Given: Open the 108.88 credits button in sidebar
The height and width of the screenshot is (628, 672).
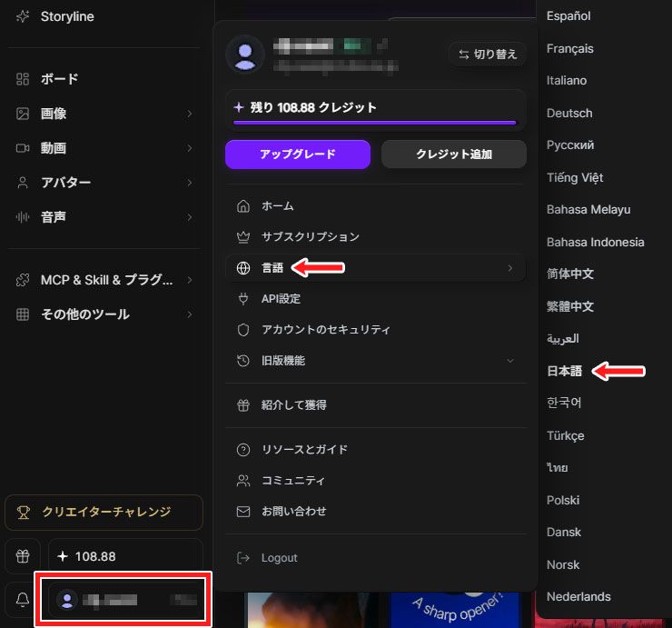Looking at the screenshot, I should 125,556.
